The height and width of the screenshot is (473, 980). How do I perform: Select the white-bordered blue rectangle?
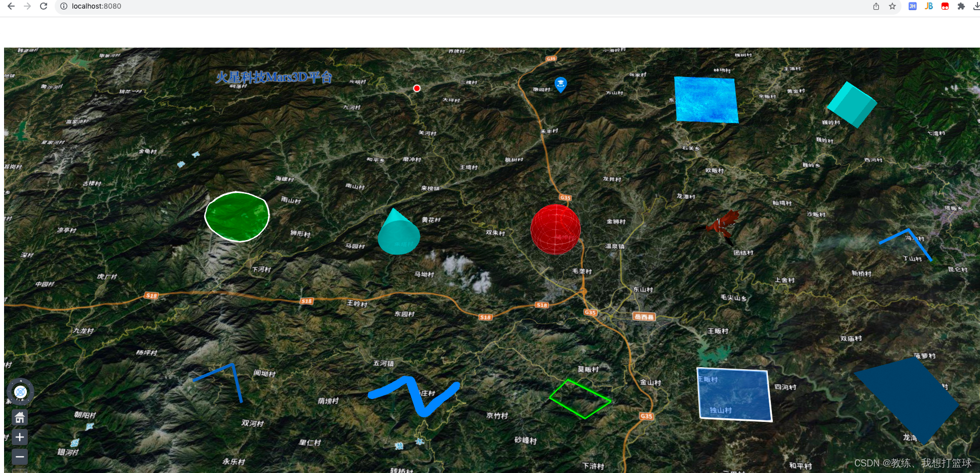tap(734, 395)
